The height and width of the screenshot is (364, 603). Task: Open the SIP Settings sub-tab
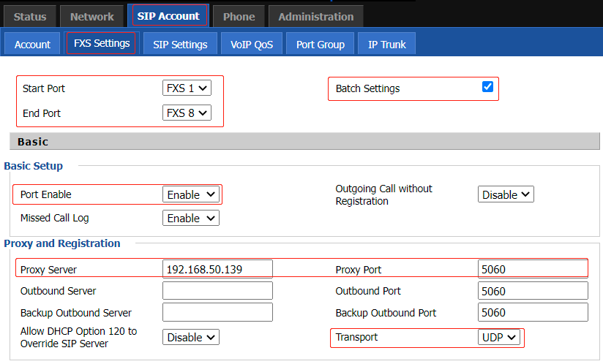tap(180, 44)
